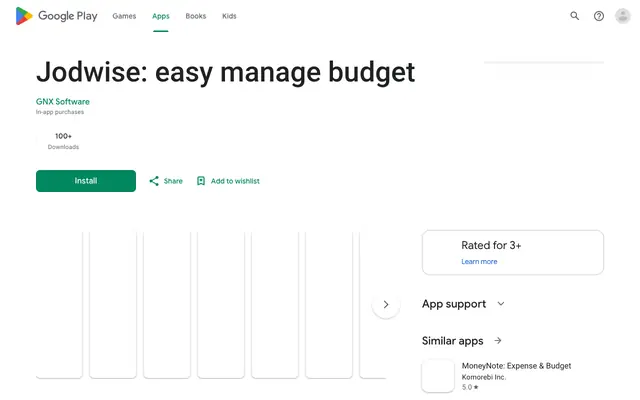Screen dimensions: 640x400
Task: Switch to the Games tab
Action: tap(124, 16)
